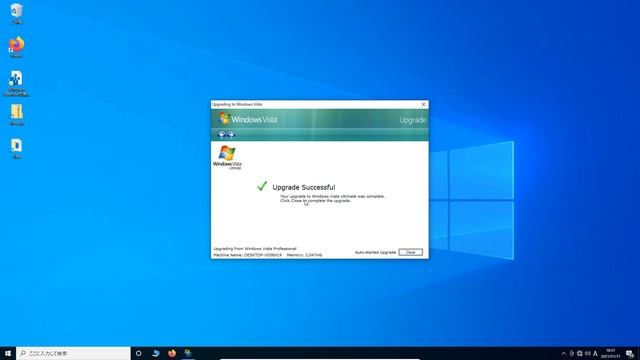Open the Firefox desktop shortcut
640x360 pixels.
[16, 47]
